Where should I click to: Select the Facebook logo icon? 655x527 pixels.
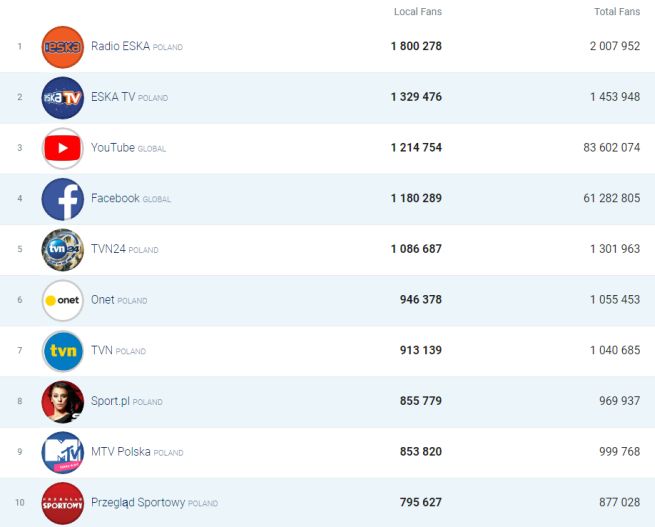tap(62, 199)
